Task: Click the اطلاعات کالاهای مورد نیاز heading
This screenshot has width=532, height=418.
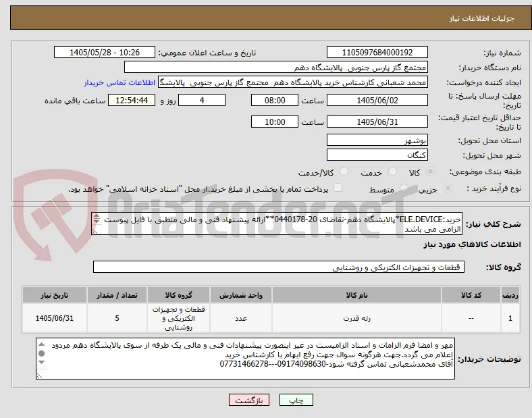Action: click(x=472, y=244)
